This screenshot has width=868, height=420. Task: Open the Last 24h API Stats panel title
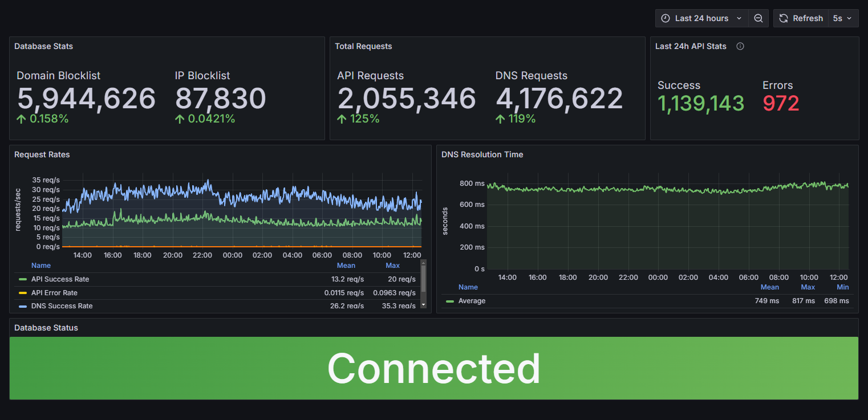[691, 46]
